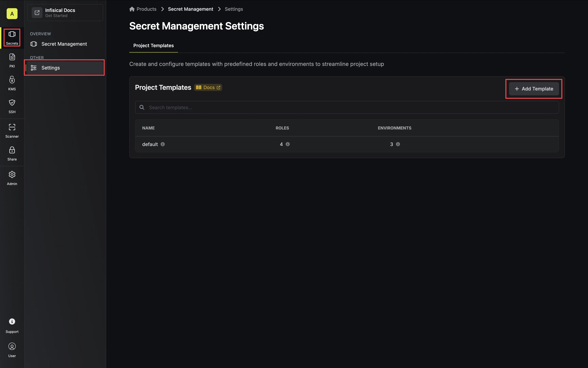Open Infisical Docs Get Started card
588x368 pixels.
[x=65, y=12]
